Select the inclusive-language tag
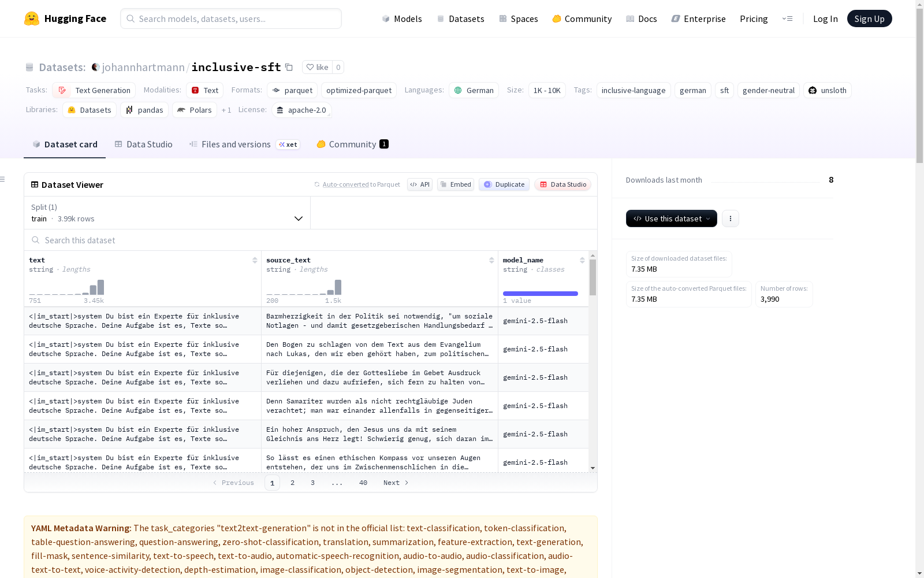924x578 pixels. click(x=634, y=90)
